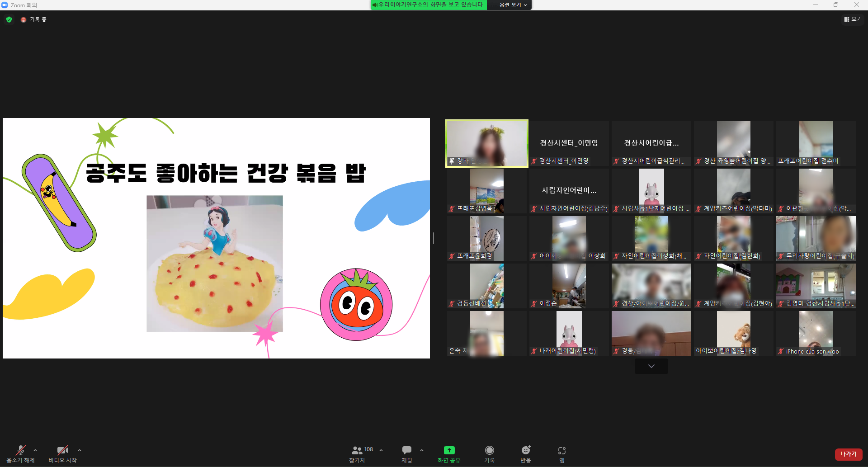This screenshot has width=868, height=467.
Task: Select 또래또윤희경 video tile
Action: [x=487, y=238]
